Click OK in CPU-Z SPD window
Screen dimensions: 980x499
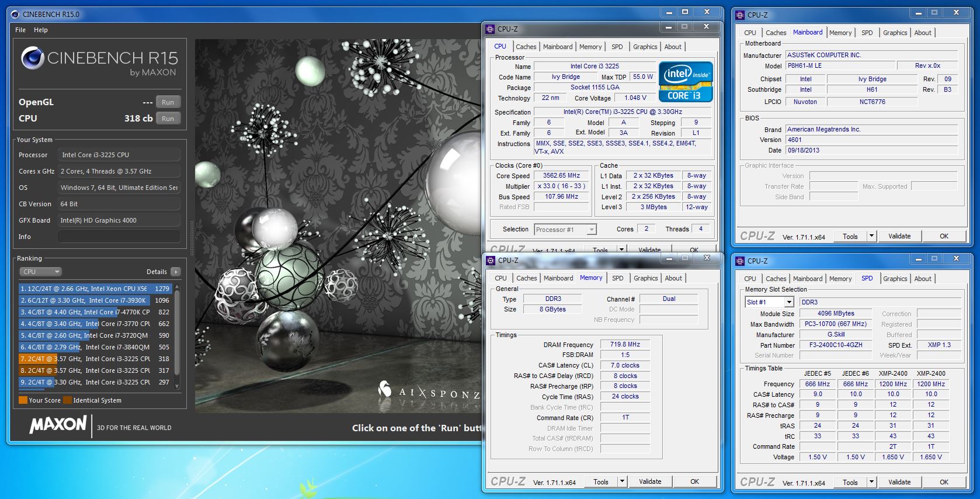pyautogui.click(x=944, y=482)
